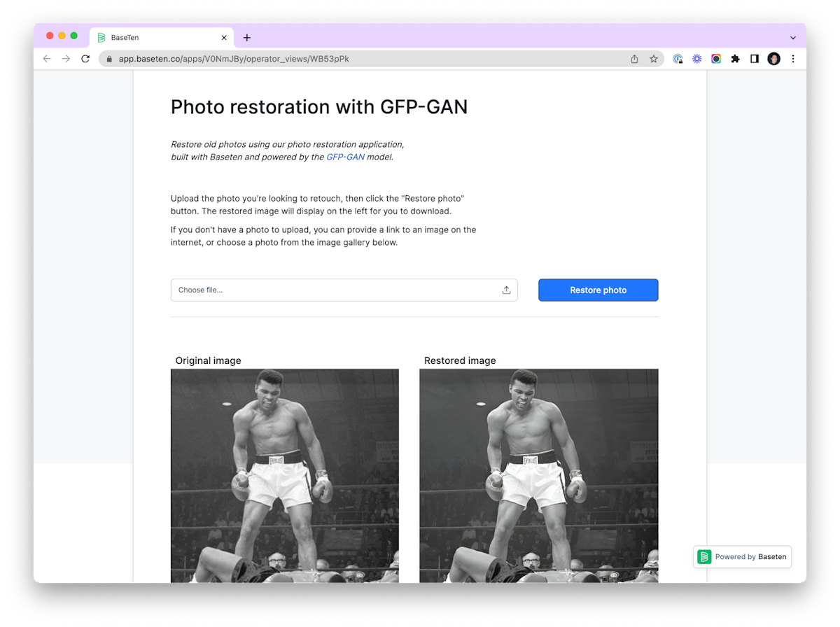Click the Restored image photo
This screenshot has height=627, width=840.
(539, 476)
